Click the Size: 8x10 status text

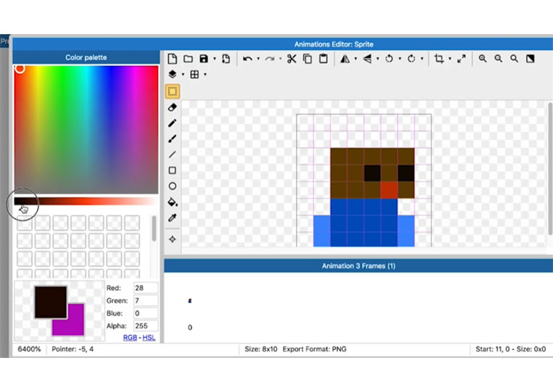[261, 349]
